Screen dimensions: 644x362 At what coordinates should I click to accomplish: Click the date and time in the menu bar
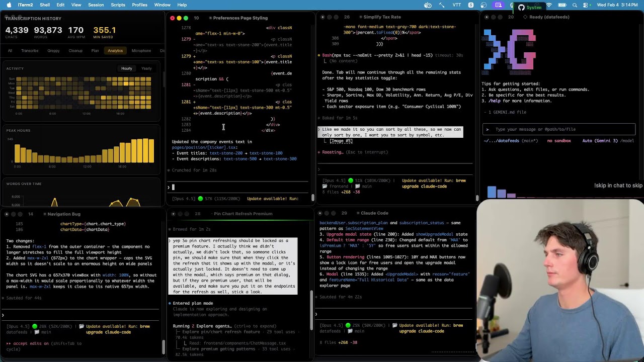[x=618, y=5]
